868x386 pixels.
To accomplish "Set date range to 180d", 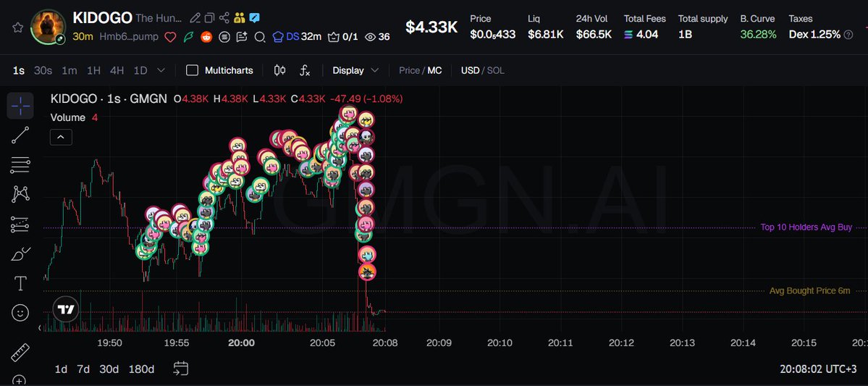I will 141,369.
